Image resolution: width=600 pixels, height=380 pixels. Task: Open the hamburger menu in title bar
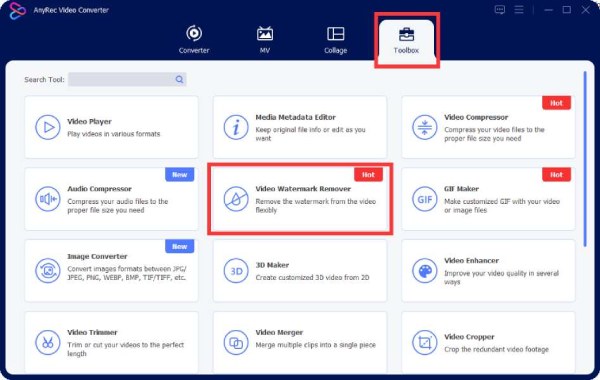(519, 10)
